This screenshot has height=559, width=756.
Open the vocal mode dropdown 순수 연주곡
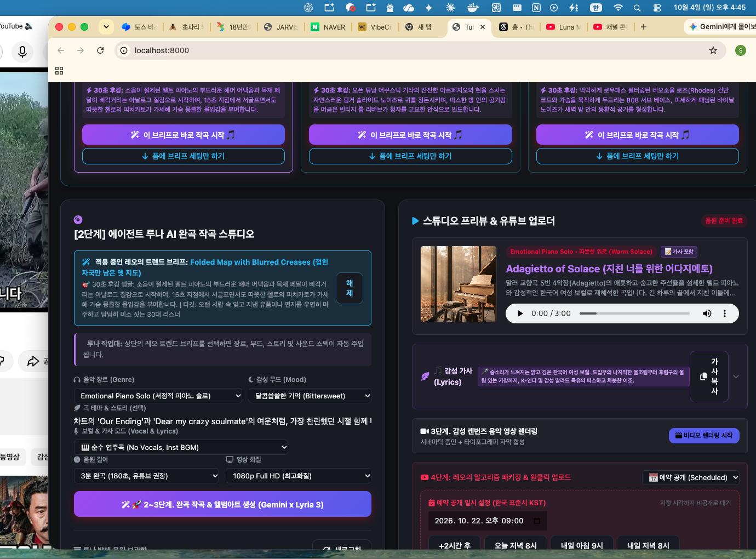click(181, 447)
